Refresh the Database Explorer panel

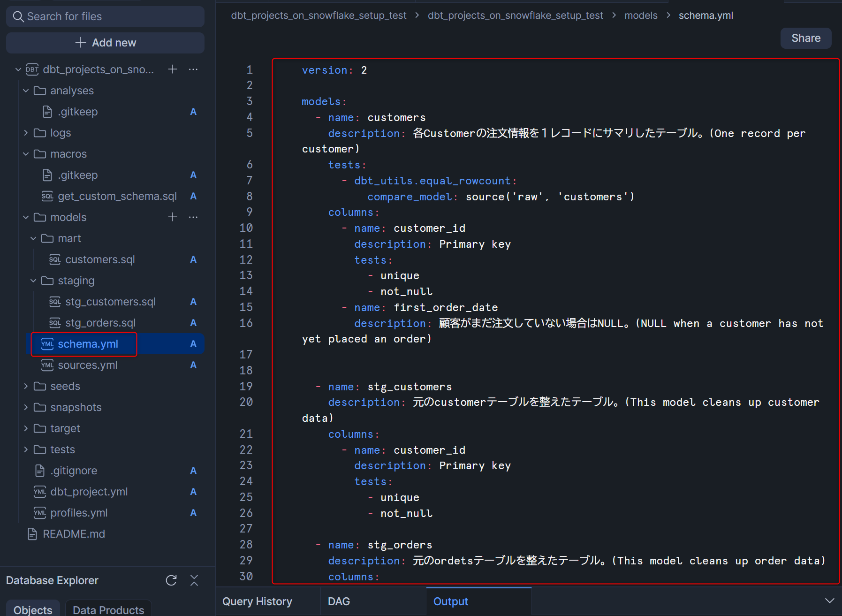click(171, 580)
